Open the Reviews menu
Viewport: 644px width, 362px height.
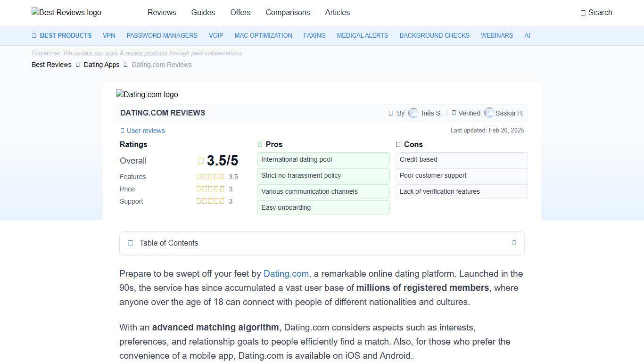[162, 13]
